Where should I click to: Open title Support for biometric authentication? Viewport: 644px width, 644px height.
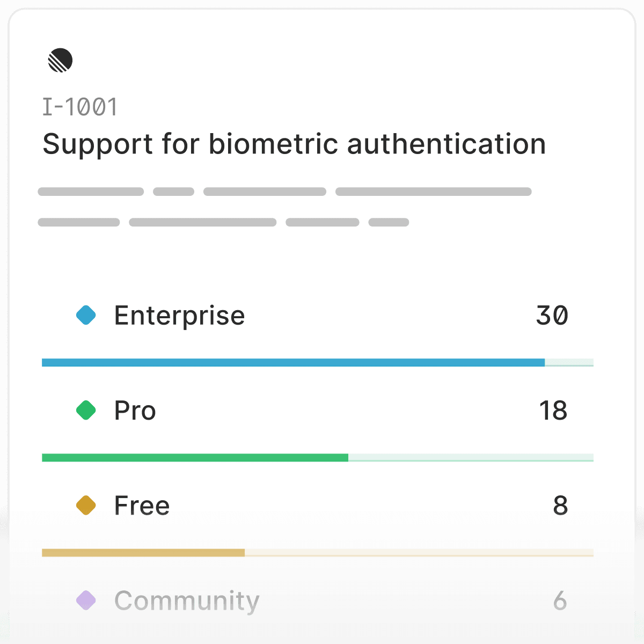point(294,144)
